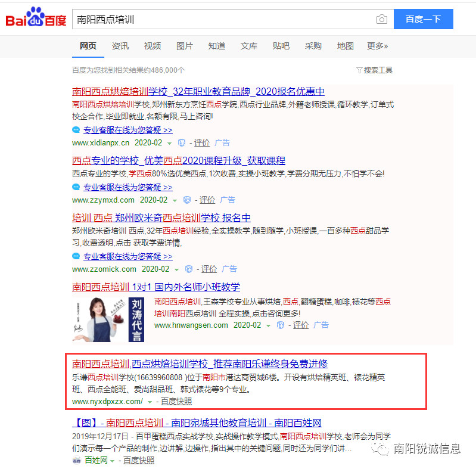Open the 更多 tab menu

click(x=377, y=46)
